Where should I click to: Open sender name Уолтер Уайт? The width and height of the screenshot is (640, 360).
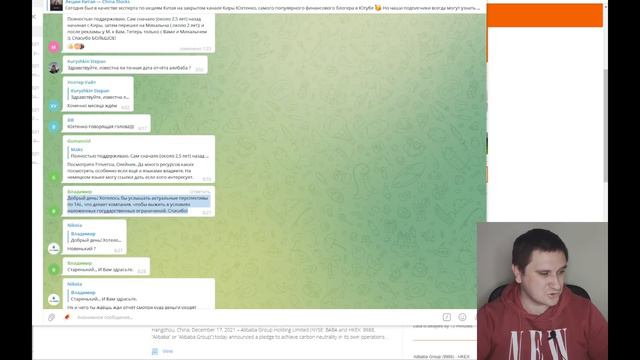82,82
